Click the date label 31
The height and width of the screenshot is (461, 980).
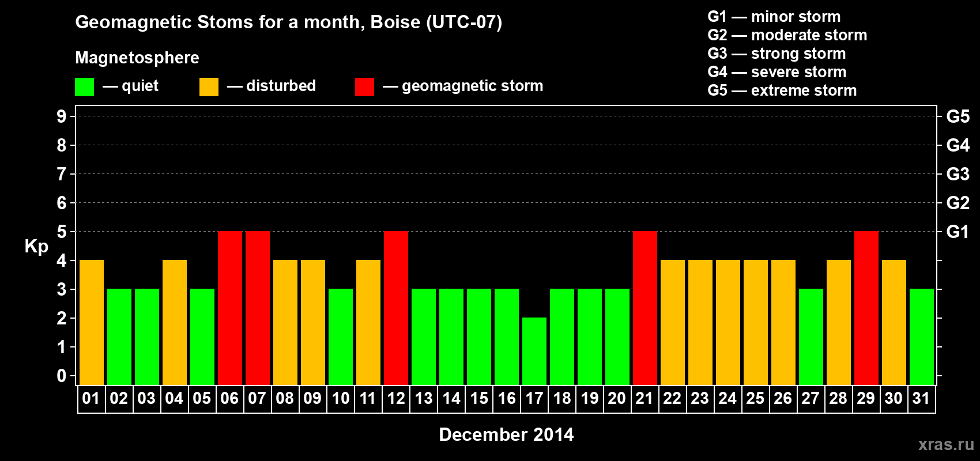click(921, 398)
